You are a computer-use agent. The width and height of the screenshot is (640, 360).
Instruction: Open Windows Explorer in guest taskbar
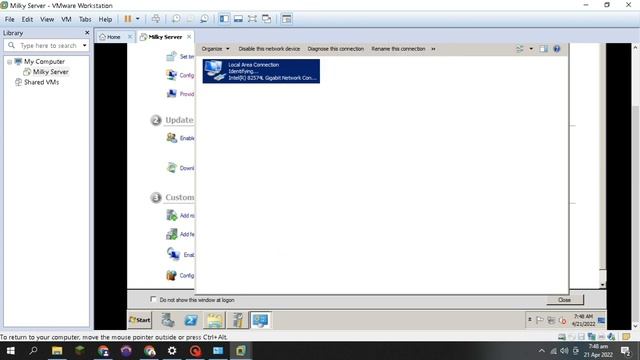(x=214, y=320)
